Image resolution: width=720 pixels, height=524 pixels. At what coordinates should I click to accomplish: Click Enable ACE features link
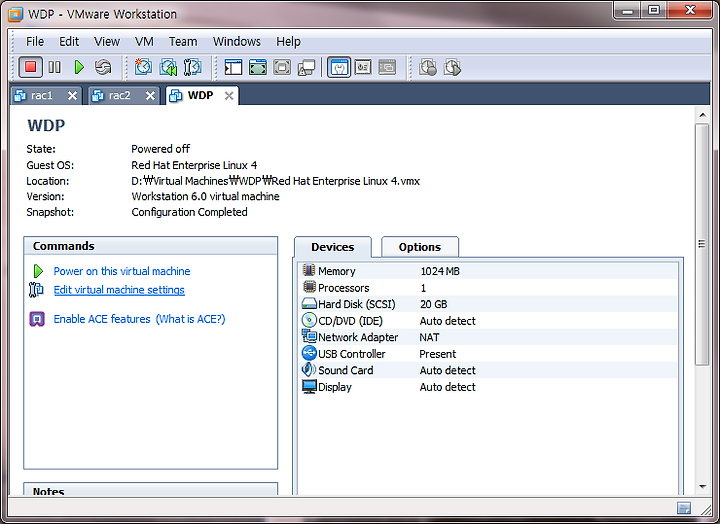pos(102,319)
